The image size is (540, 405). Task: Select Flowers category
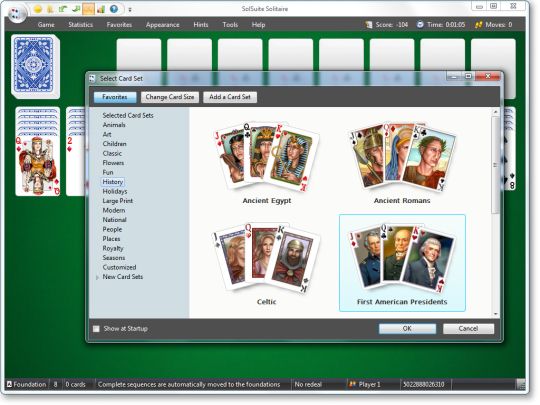pyautogui.click(x=113, y=163)
